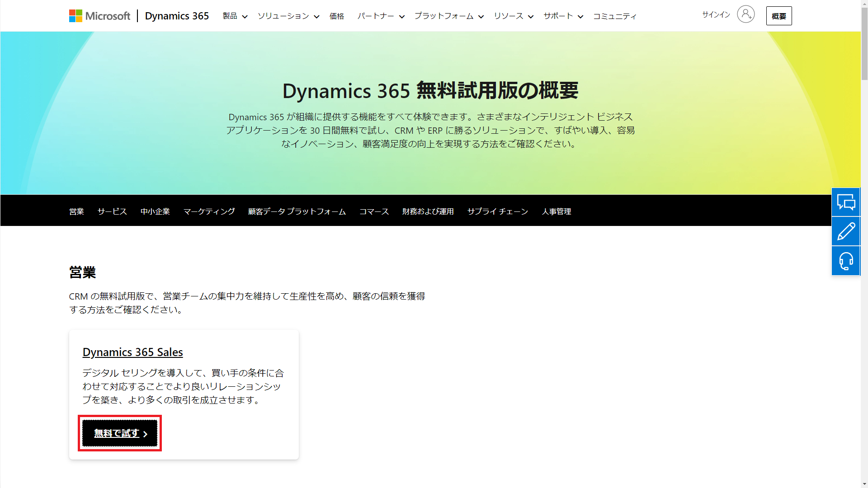Expand the ソリューション dropdown menu
This screenshot has height=488, width=868.
coord(288,16)
